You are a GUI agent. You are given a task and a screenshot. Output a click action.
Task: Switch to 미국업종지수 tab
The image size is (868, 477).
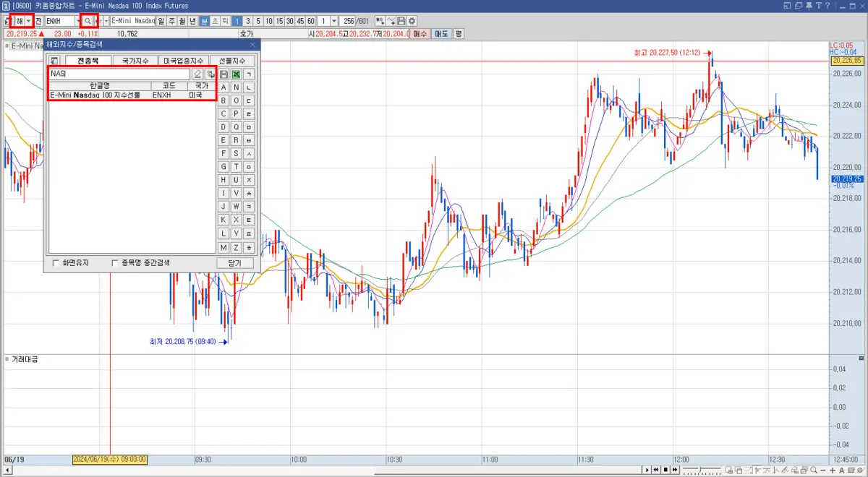pyautogui.click(x=184, y=61)
